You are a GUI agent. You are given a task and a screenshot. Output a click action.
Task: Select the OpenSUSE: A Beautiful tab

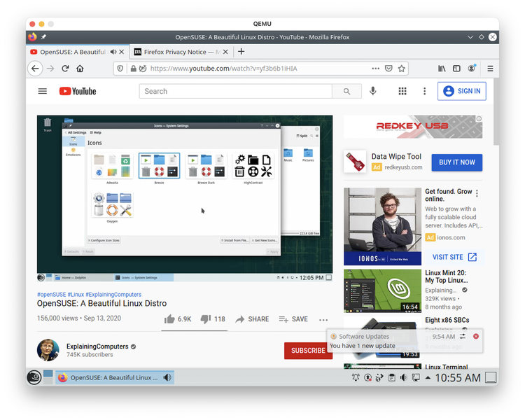tap(77, 52)
